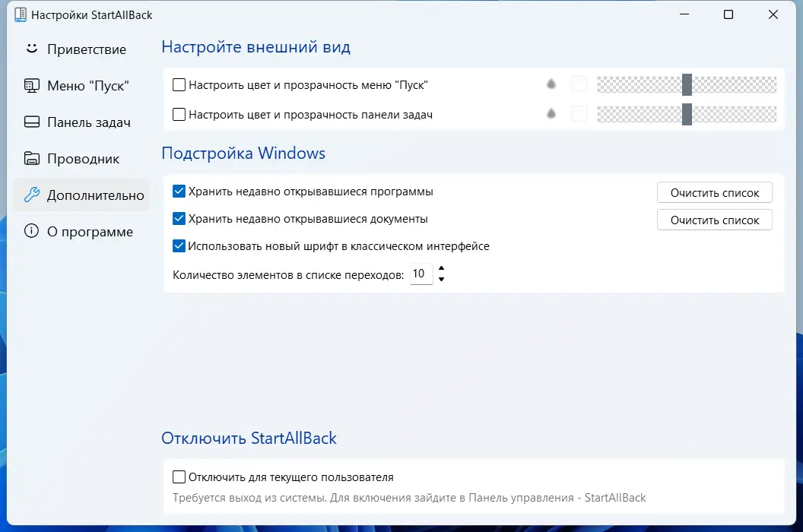Screen dimensions: 803x532
Task: Click the Start menu color swatch box
Action: [x=579, y=84]
